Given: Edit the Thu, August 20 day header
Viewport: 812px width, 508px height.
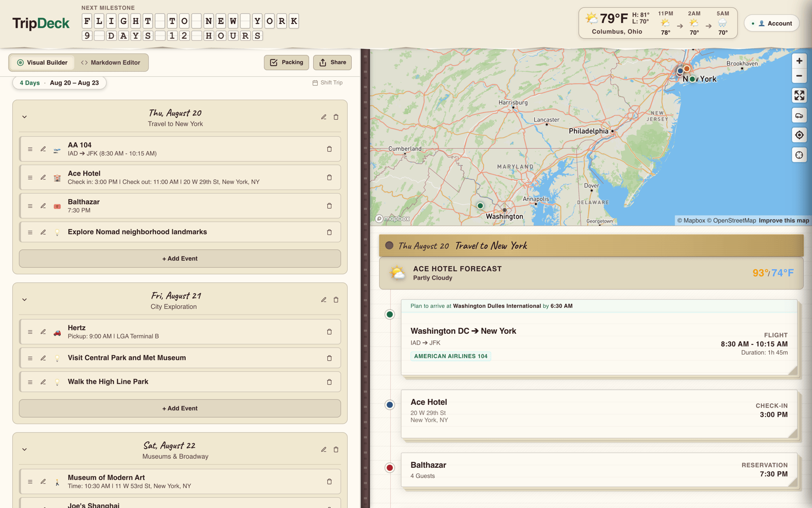Looking at the screenshot, I should click(324, 117).
